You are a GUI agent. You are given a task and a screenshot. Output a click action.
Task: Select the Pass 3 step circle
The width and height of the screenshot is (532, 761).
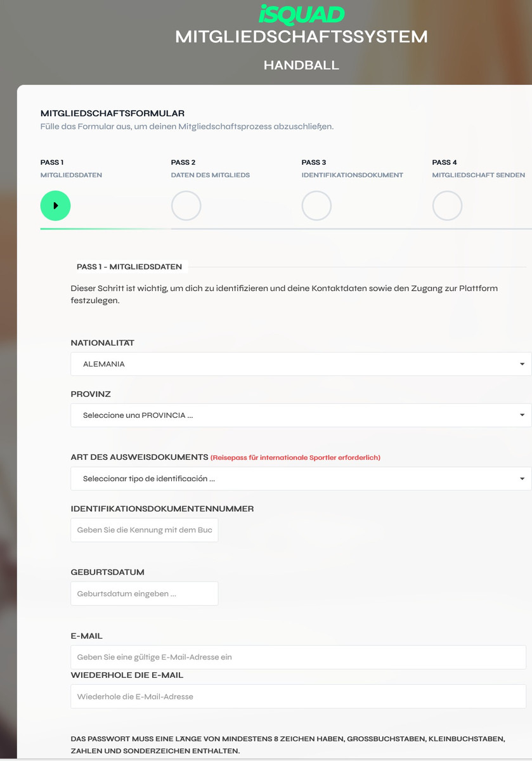[316, 205]
